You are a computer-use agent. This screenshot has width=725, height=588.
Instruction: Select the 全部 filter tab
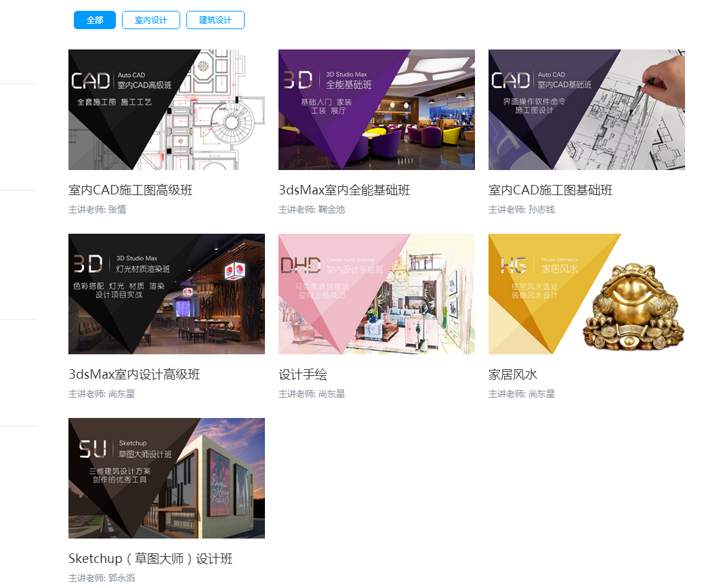click(x=95, y=20)
